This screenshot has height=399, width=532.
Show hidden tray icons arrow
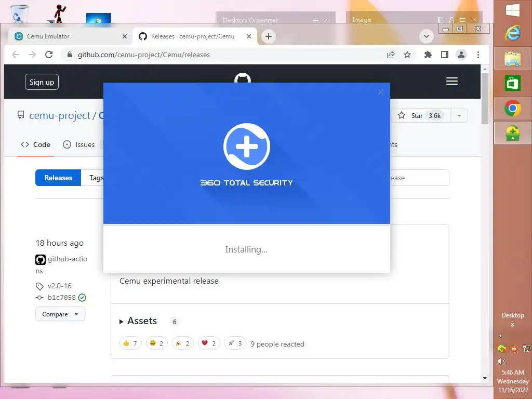pos(500,336)
